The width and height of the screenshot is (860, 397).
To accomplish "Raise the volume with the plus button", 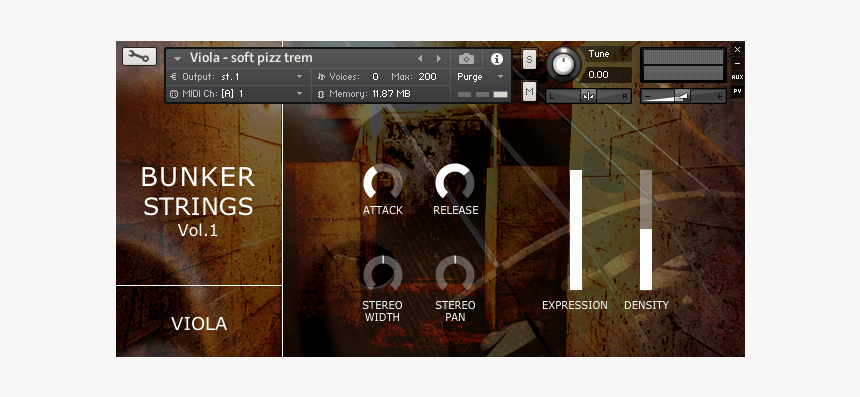I will point(719,97).
